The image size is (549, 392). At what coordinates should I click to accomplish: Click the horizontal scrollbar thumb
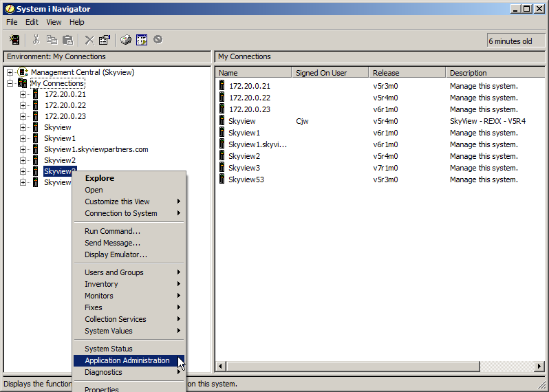pyautogui.click(x=353, y=367)
